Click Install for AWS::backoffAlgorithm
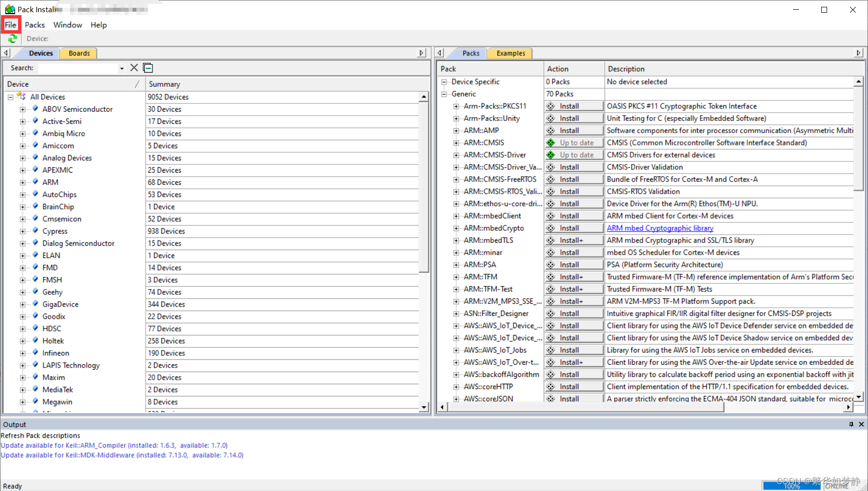This screenshot has height=491, width=868. (574, 374)
